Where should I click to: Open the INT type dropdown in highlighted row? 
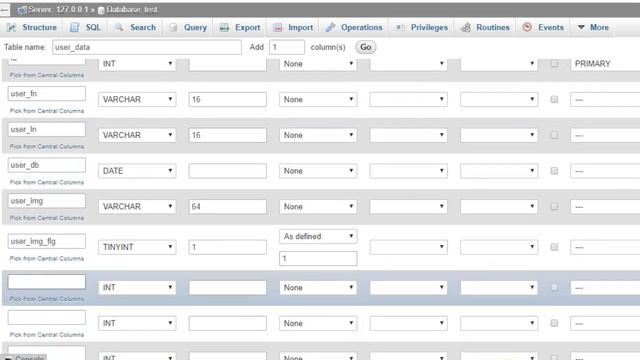pyautogui.click(x=137, y=288)
